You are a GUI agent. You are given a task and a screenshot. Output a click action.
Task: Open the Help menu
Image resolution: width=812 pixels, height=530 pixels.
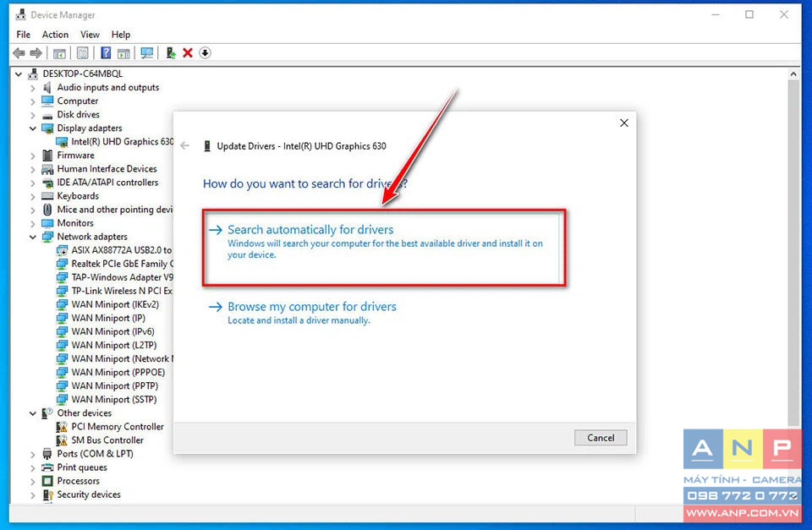click(121, 35)
